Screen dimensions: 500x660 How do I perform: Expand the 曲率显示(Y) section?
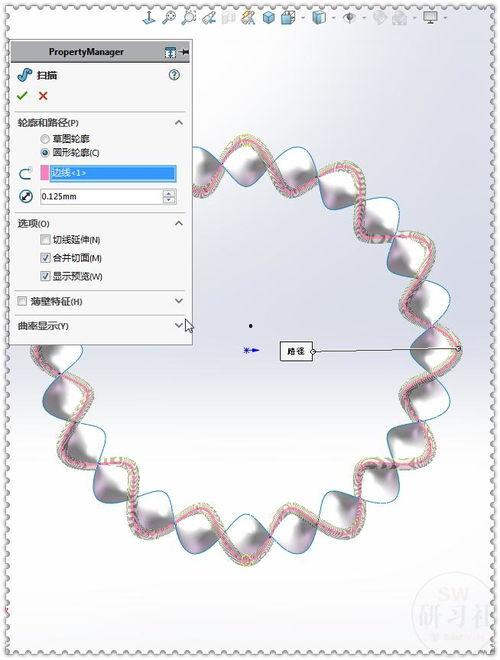coord(179,325)
